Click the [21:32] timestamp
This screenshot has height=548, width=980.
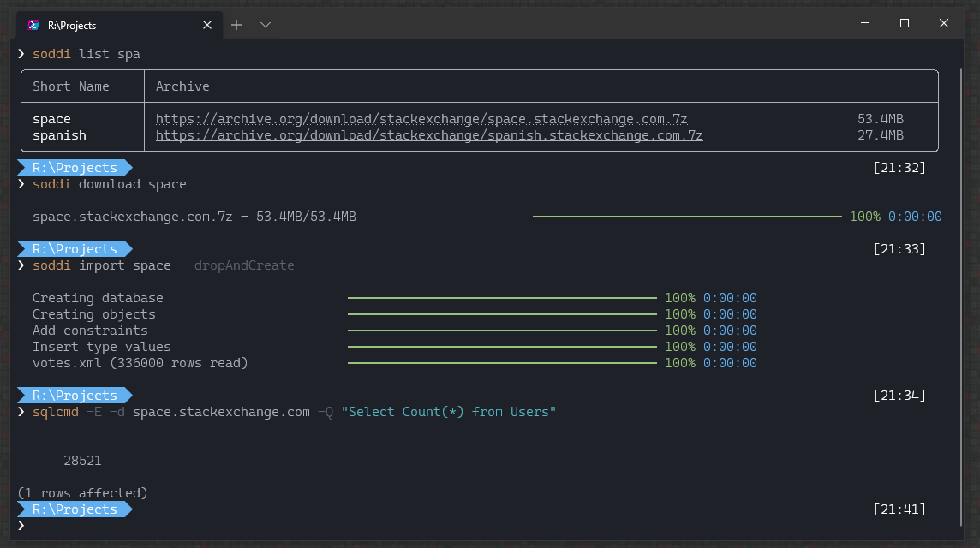899,168
